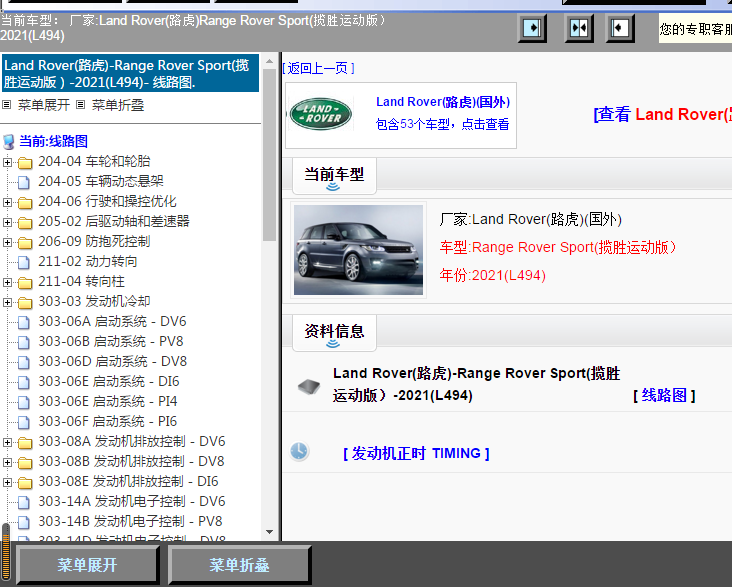Go back via 返回上一页 link
732x587 pixels.
(x=319, y=69)
